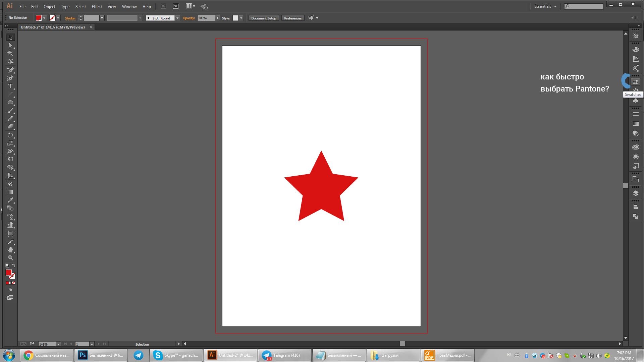Select the Lasso tool
This screenshot has height=362, width=644.
click(10, 62)
